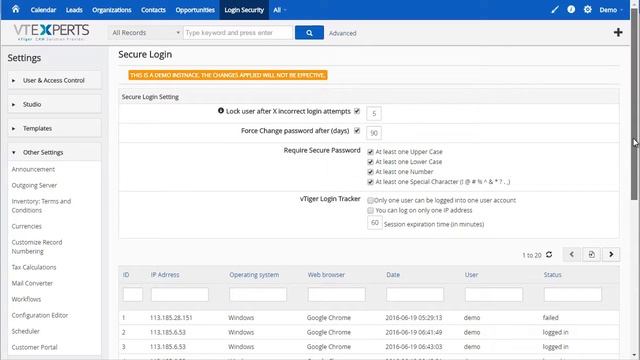
Task: Uncheck At least one Number
Action: coord(371,172)
